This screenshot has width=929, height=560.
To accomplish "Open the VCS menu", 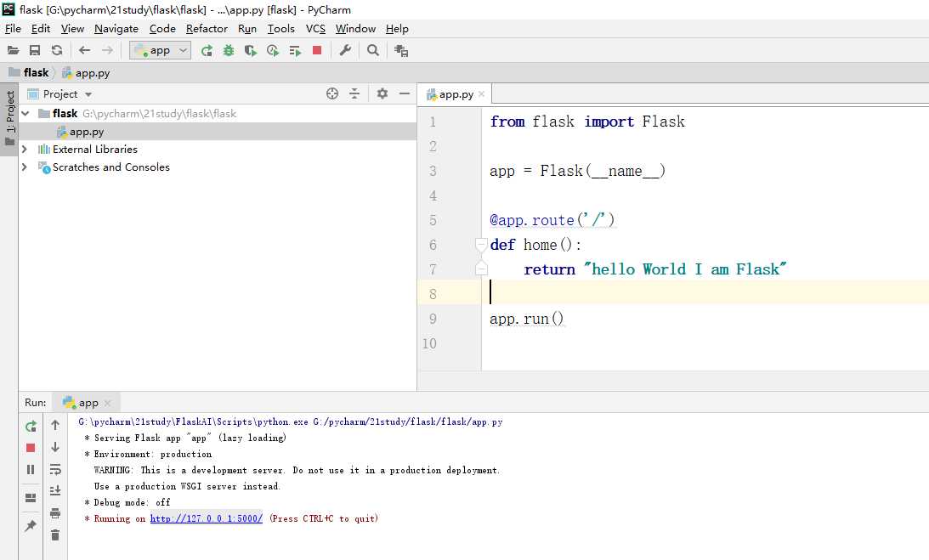I will 315,28.
